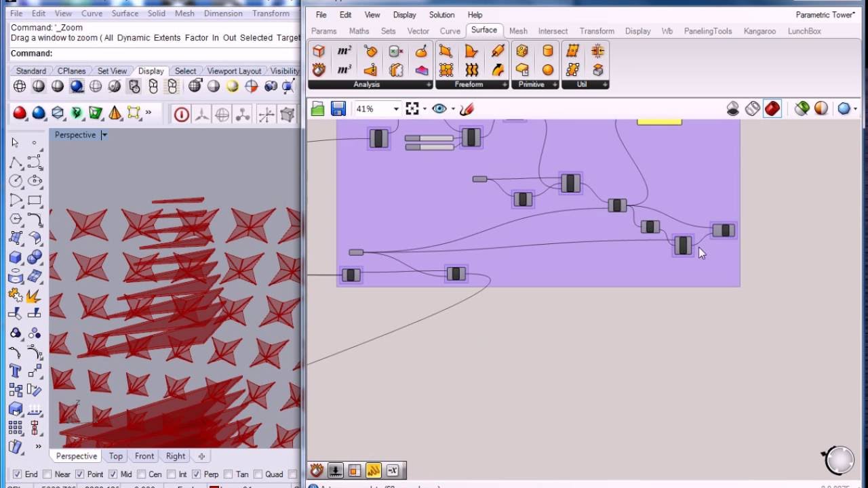
Task: Expand the Analysis panel in Surface tab
Action: coord(429,85)
